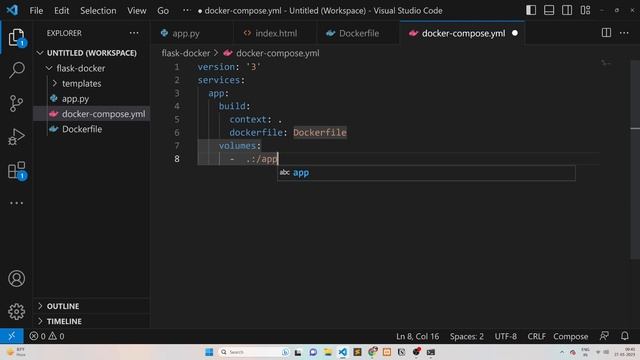640x360 pixels.
Task: Toggle the primary sidebar visibility
Action: pos(531,10)
